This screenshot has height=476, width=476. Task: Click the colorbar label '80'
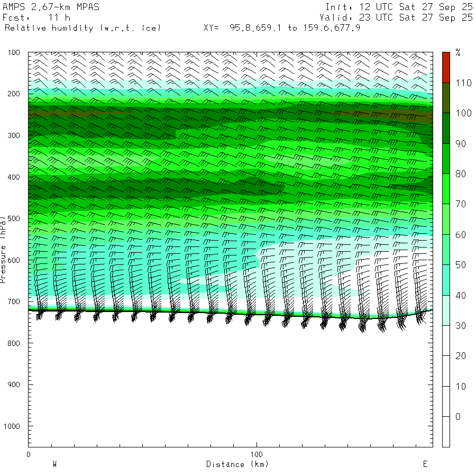(461, 174)
